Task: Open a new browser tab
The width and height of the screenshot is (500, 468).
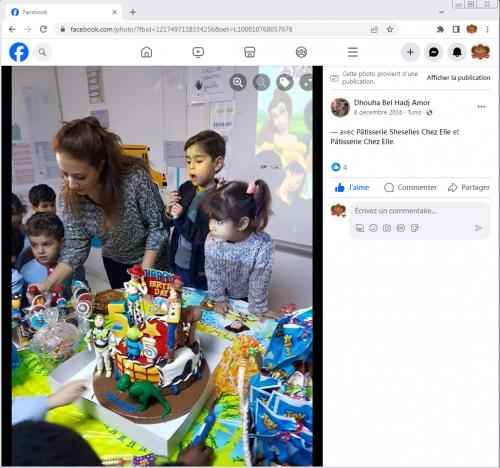Action: click(x=133, y=12)
